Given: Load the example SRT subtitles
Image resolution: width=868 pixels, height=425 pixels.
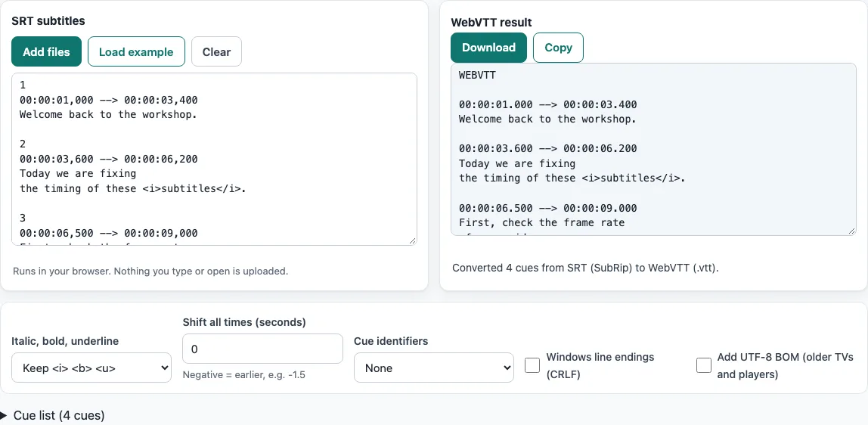Looking at the screenshot, I should click(x=136, y=51).
